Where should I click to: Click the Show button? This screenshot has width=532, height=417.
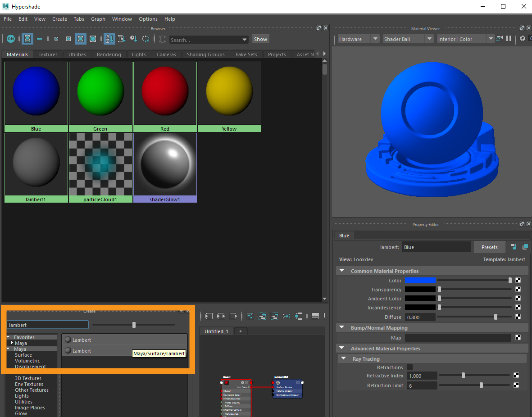pyautogui.click(x=260, y=39)
